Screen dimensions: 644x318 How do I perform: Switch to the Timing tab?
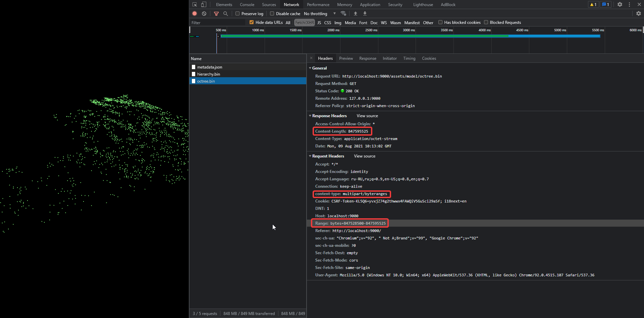coord(409,58)
